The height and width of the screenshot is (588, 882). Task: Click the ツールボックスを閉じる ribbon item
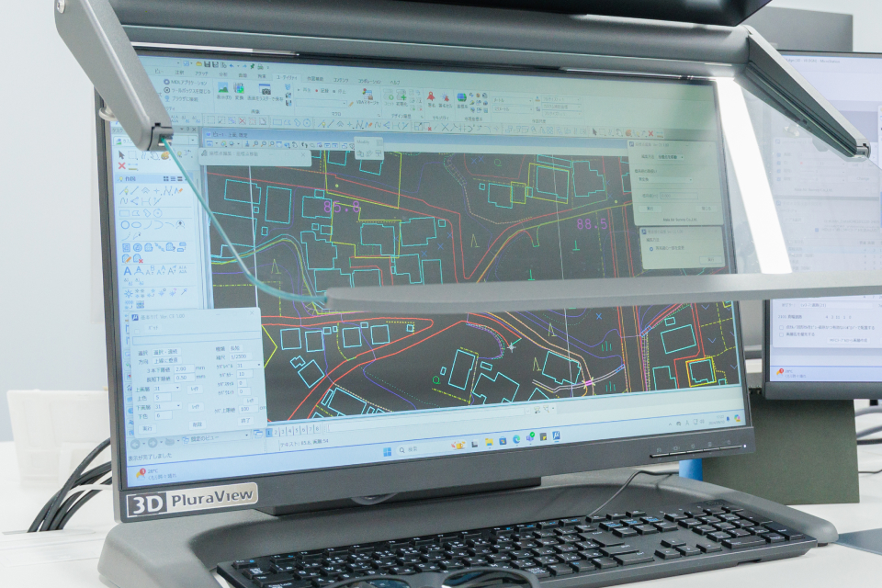187,90
